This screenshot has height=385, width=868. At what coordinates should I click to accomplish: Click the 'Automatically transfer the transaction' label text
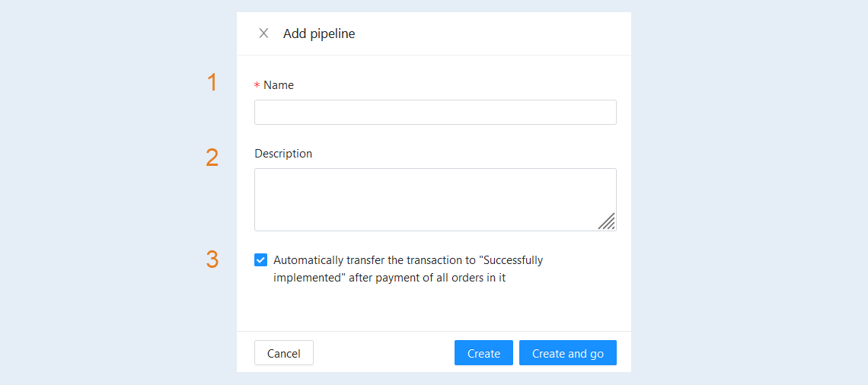coord(408,269)
